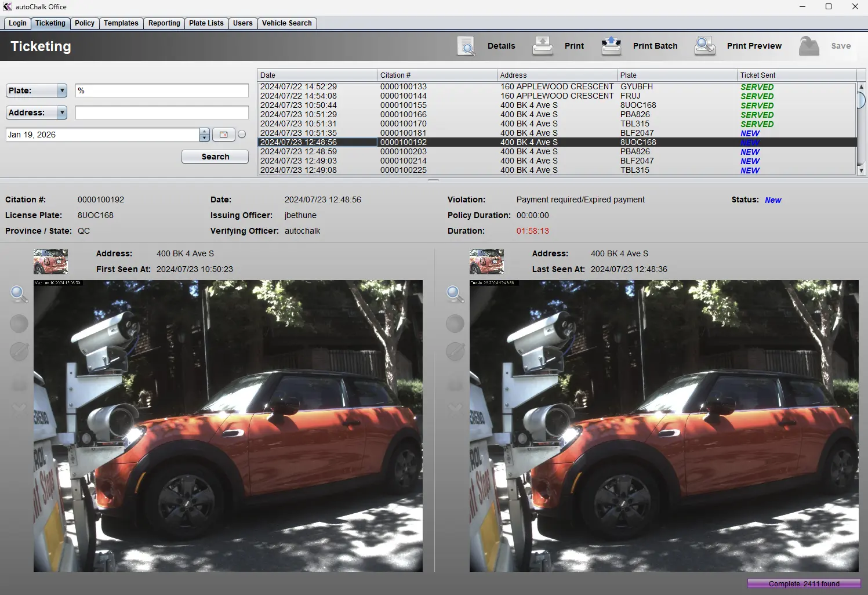The width and height of the screenshot is (868, 595).
Task: Click the date field spinner arrows
Action: [x=204, y=135]
